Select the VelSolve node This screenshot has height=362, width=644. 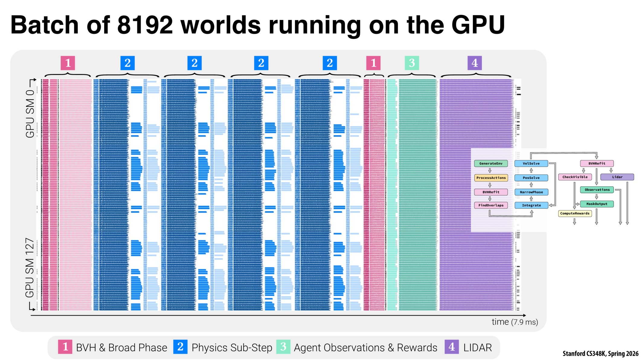click(x=531, y=164)
